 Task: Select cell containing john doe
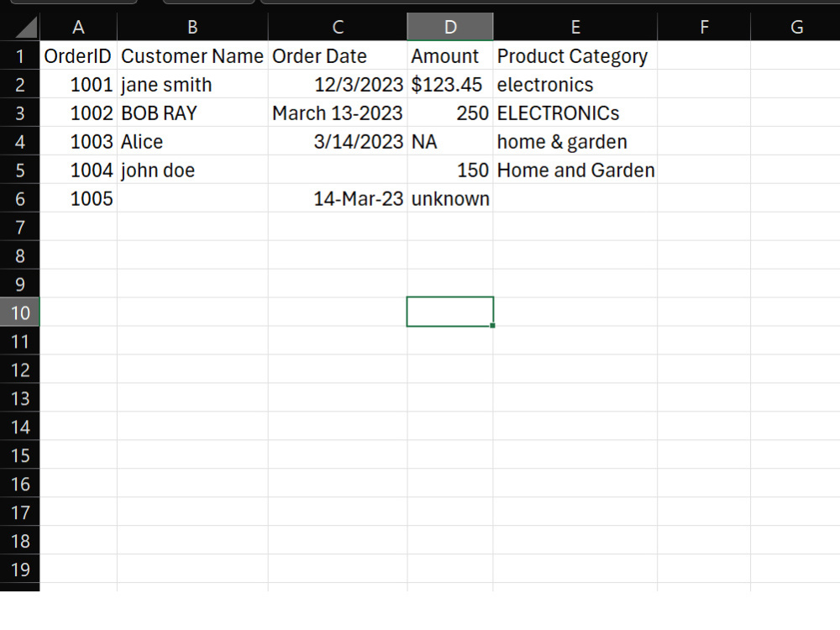tap(192, 170)
